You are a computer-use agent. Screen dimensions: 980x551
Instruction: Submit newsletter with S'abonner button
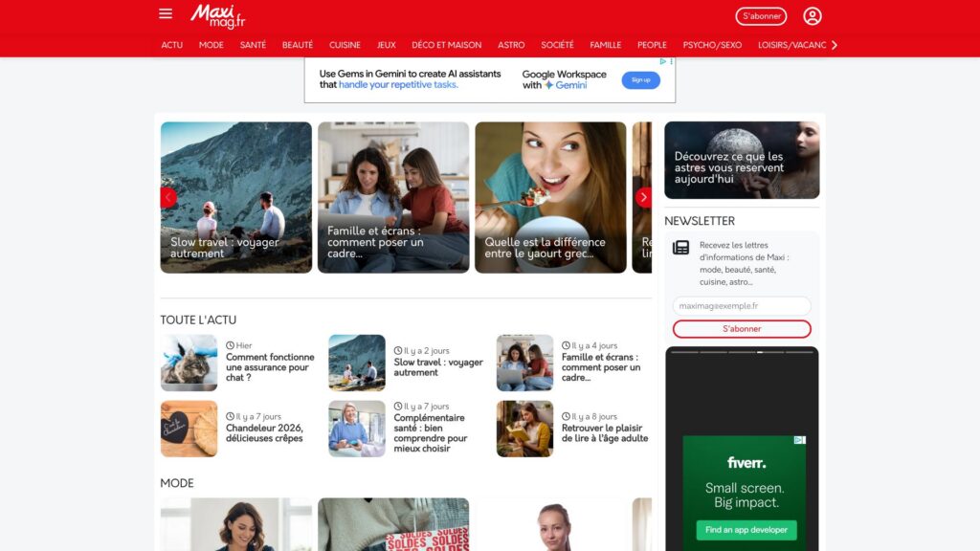point(742,329)
